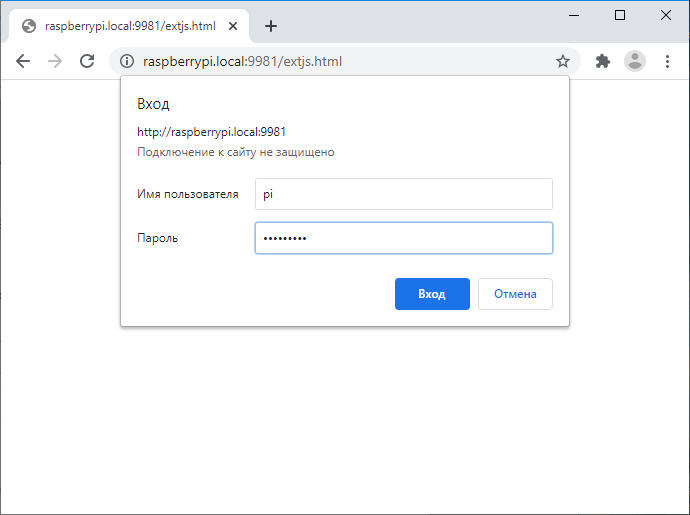Click the browser back arrow
690x515 pixels.
click(23, 61)
